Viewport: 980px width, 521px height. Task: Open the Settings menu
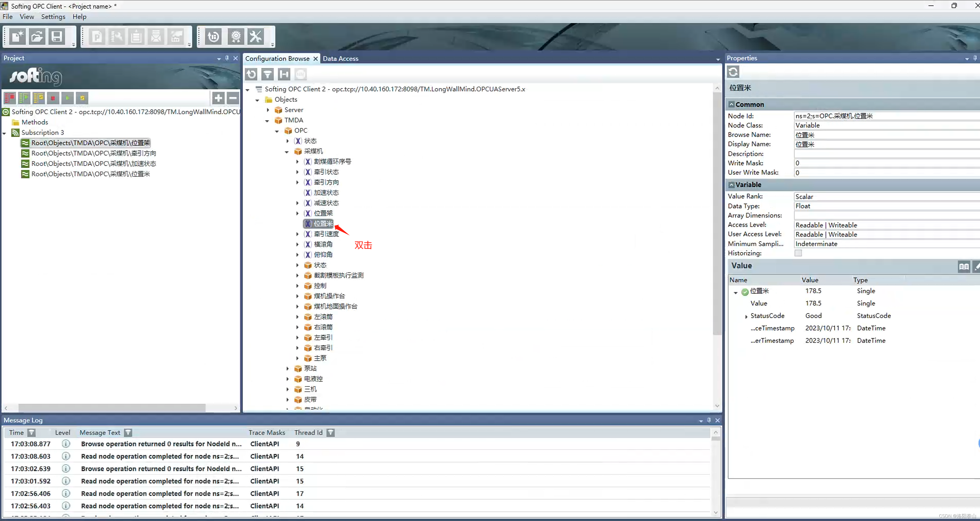[x=53, y=16]
